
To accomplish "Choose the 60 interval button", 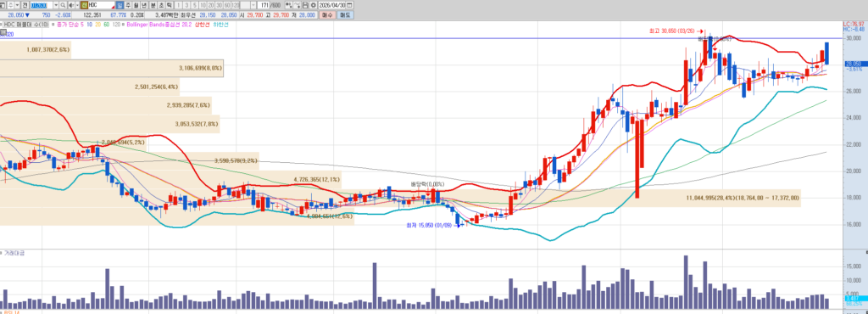I will [227, 5].
